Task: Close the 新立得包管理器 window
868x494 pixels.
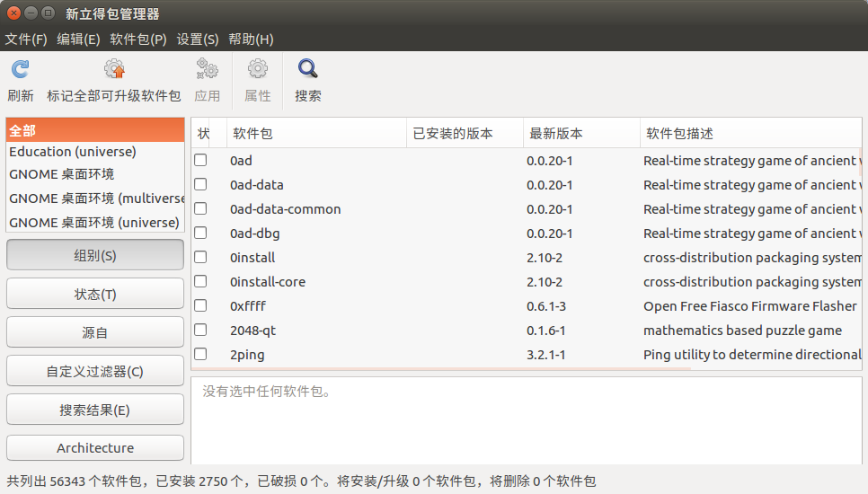Action: click(13, 13)
